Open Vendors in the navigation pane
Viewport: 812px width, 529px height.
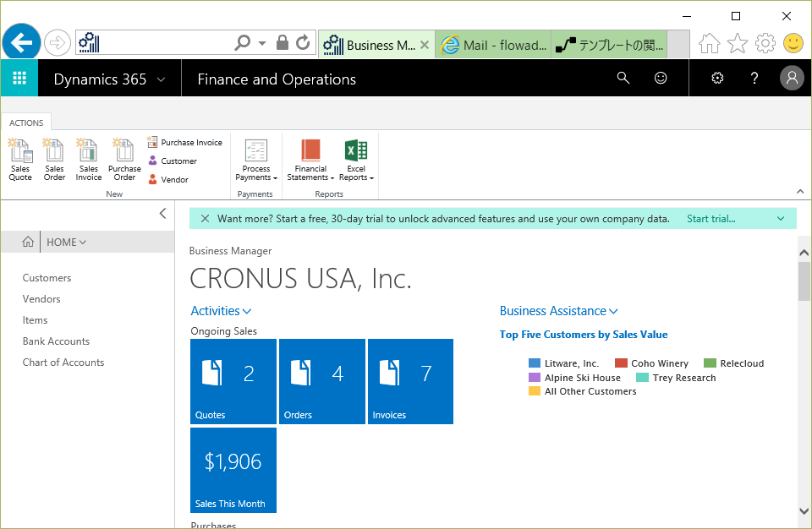(41, 299)
